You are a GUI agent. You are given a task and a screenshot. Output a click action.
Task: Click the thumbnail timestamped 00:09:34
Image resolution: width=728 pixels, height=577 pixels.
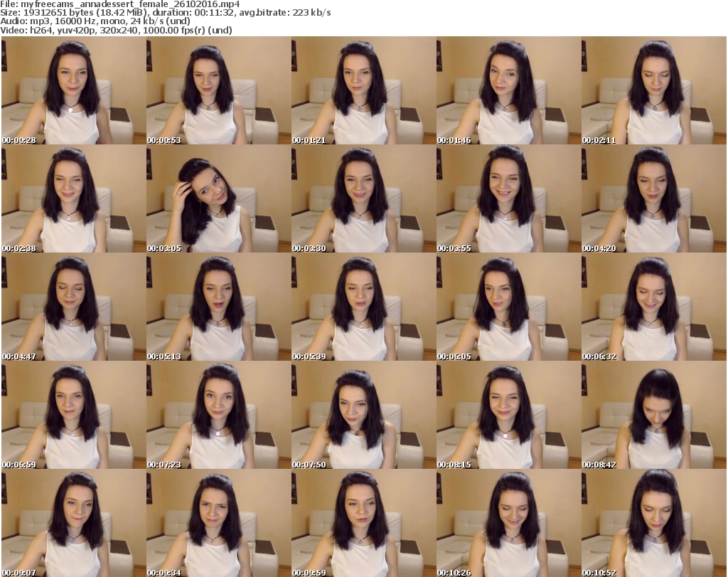218,523
